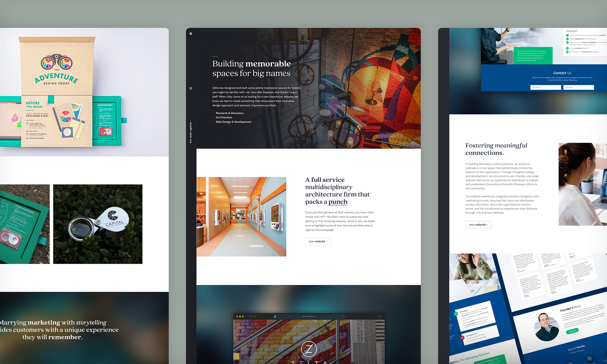Click the new tab plus button in the browser mockup
The image size is (607, 364).
pos(379,316)
